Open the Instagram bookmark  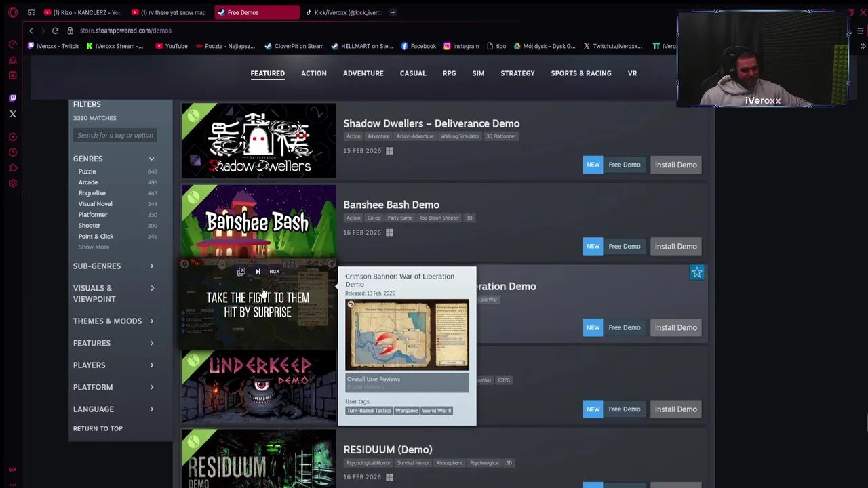pos(461,46)
